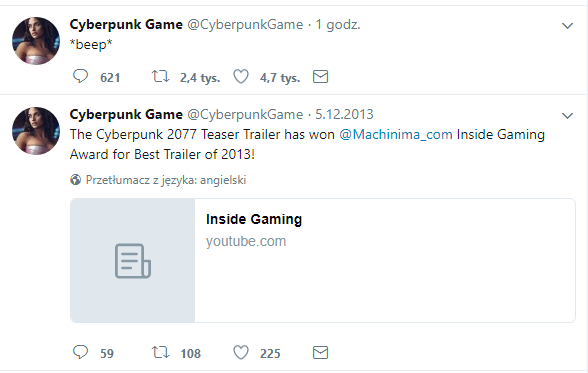Image resolution: width=588 pixels, height=373 pixels.
Task: Open the 1 godz. timestamp link
Action: coord(338,24)
